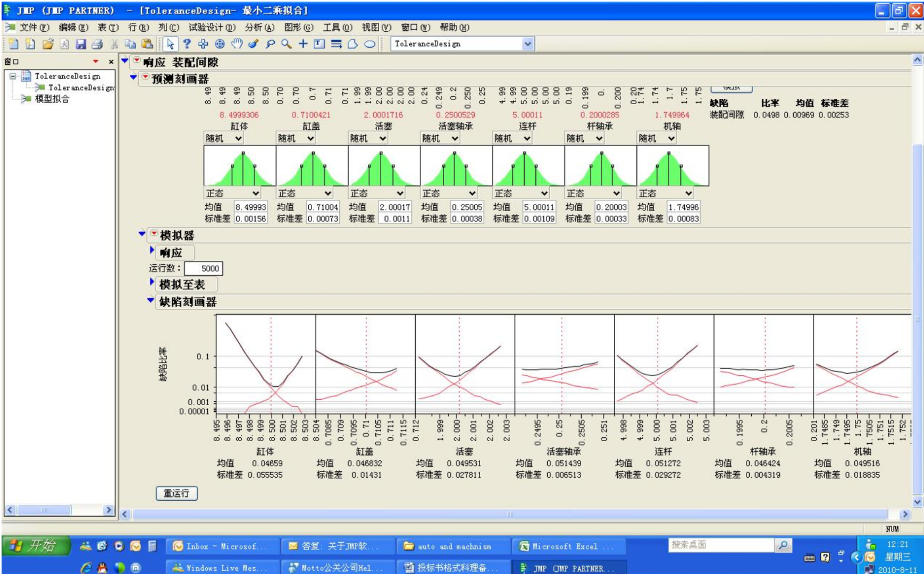Click the 运行数 input field
Screen dimensions: 924x574
203,268
